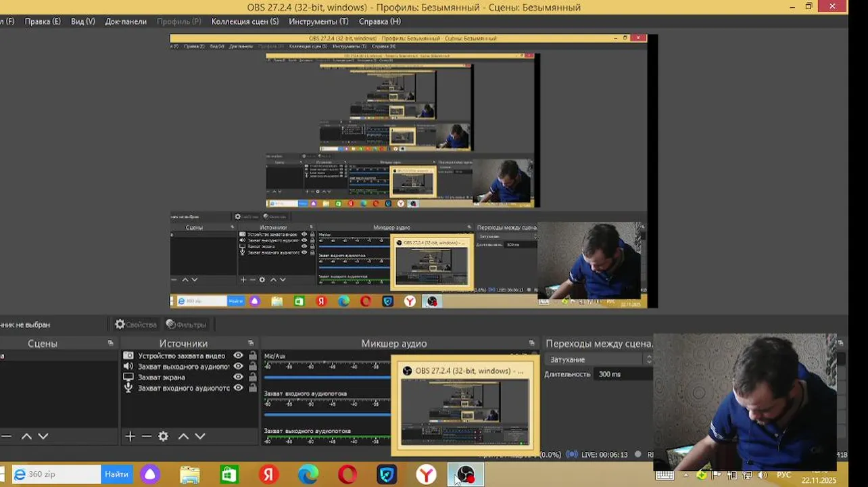Image resolution: width=868 pixels, height=487 pixels.
Task: Pop out the Микшер аудио dock panel
Action: click(x=532, y=344)
